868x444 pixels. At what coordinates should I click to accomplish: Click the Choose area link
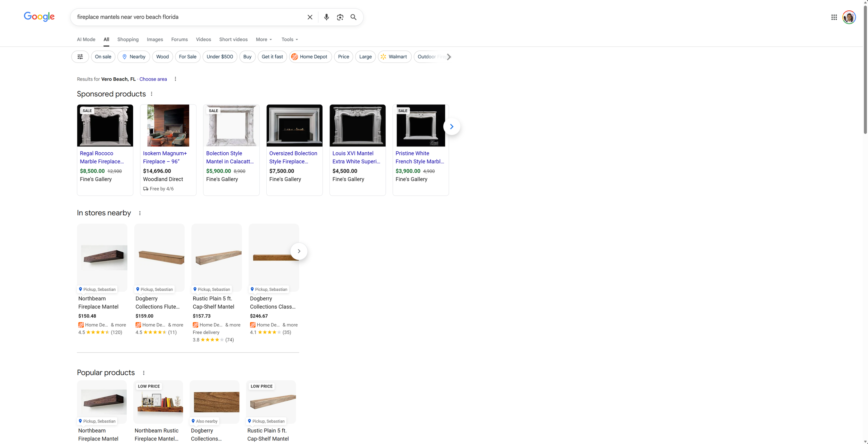153,79
